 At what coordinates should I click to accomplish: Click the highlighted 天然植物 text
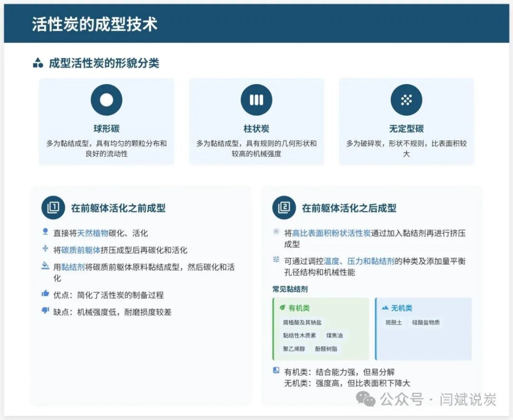pyautogui.click(x=93, y=233)
